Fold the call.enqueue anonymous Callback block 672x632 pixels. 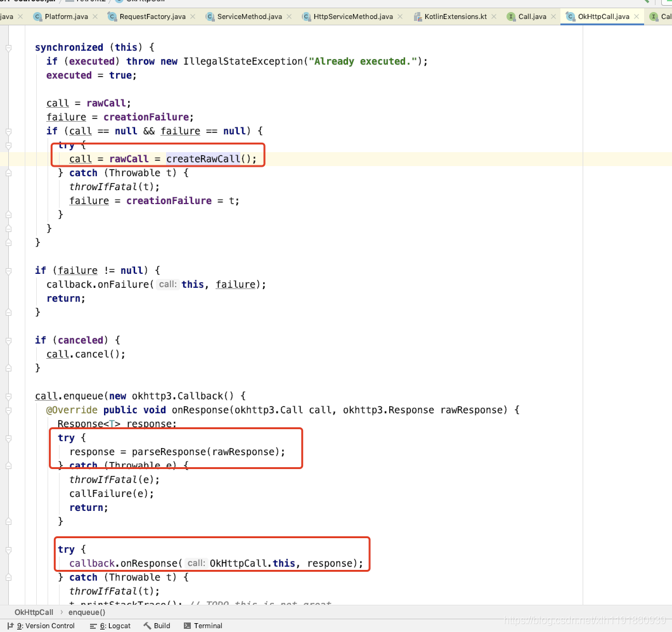click(9, 396)
